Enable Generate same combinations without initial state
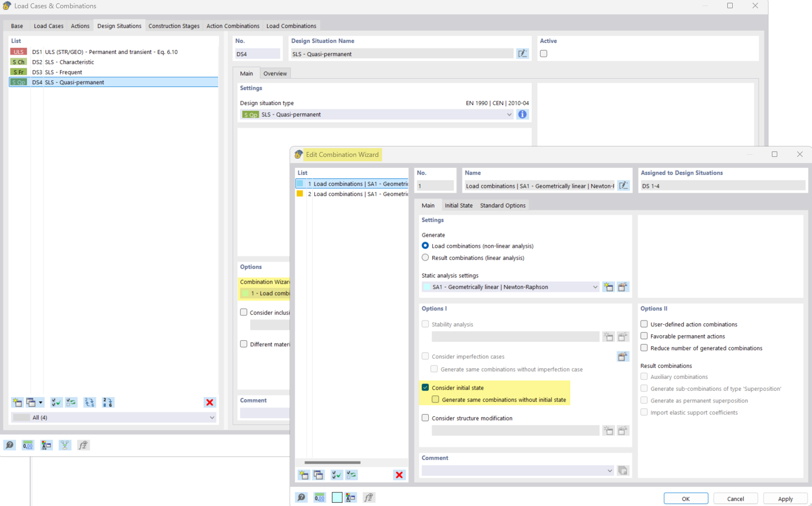The width and height of the screenshot is (812, 506). (435, 399)
